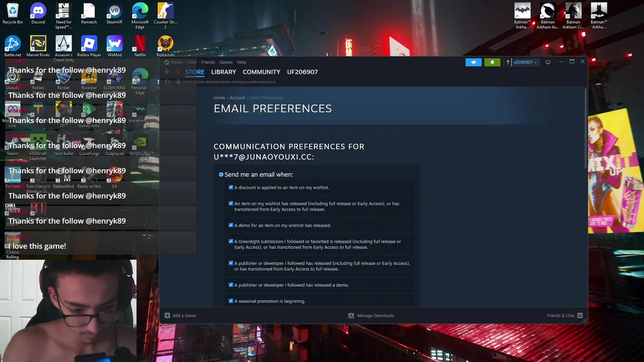Click Steam announcements megaphone button
The width and height of the screenshot is (644, 362).
(x=473, y=62)
